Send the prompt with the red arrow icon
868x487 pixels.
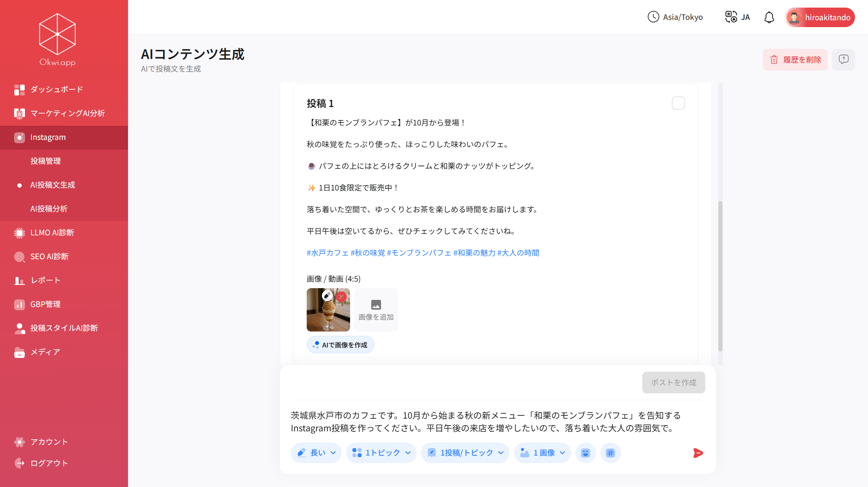tap(698, 453)
